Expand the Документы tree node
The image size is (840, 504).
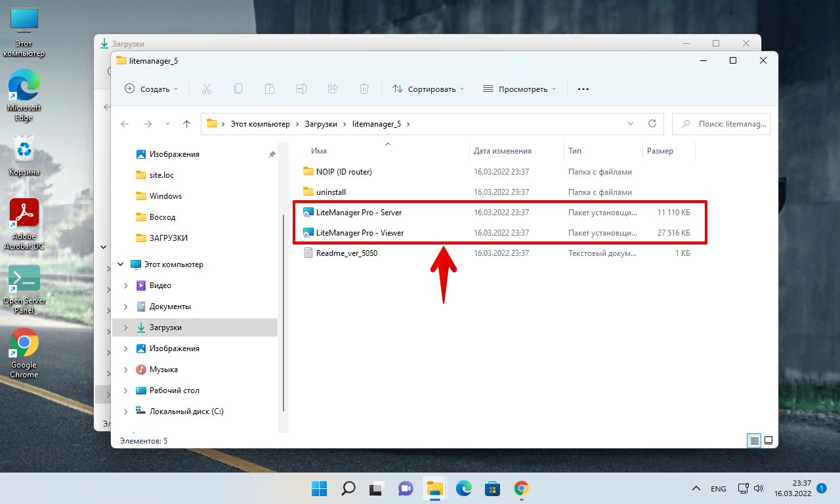(126, 306)
